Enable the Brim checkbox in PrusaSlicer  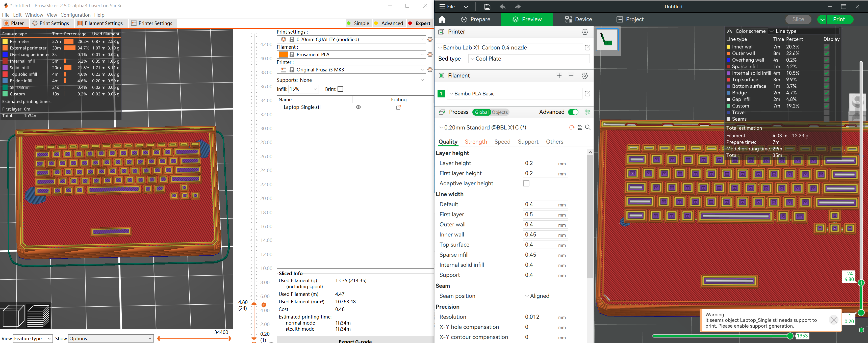pos(340,89)
